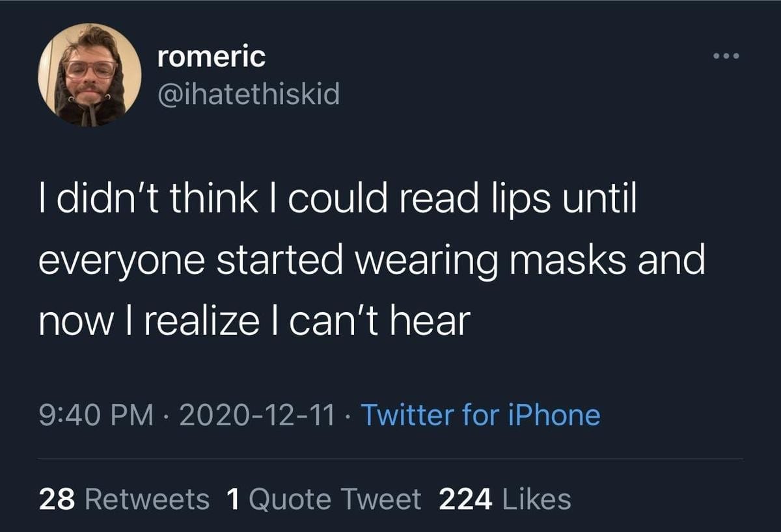This screenshot has width=781, height=532.
Task: View the 28 Retweets list
Action: coord(124,499)
